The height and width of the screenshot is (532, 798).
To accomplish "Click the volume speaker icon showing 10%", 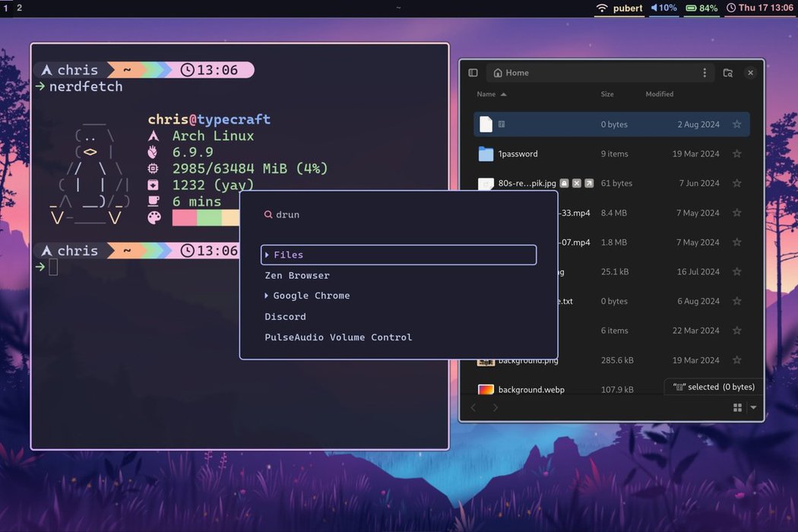I will [654, 8].
